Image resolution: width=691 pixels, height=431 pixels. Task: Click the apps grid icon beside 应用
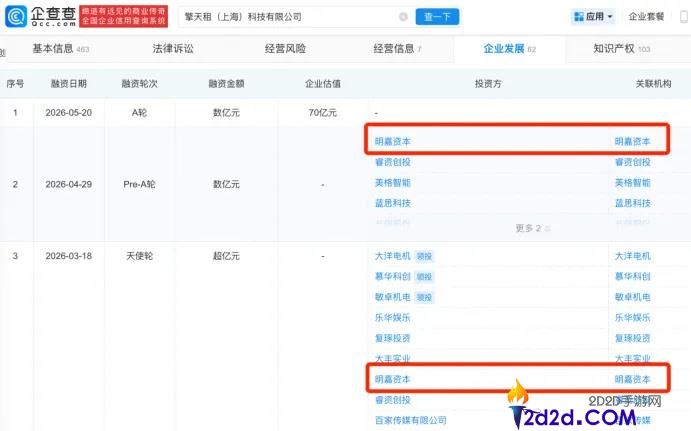(578, 17)
